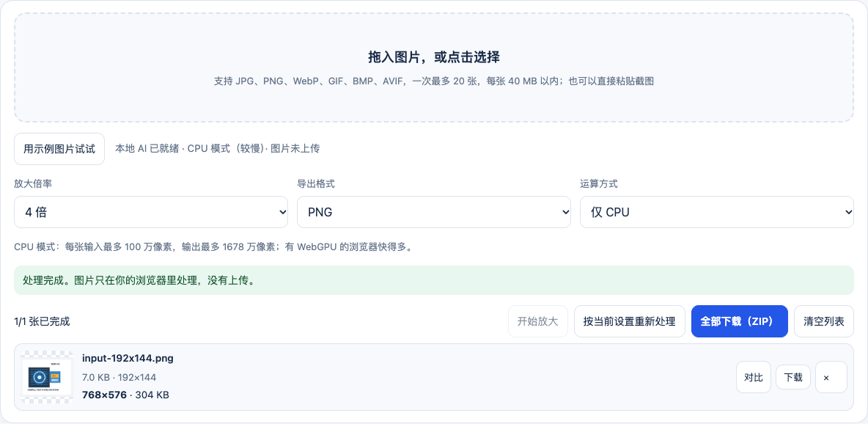
Task: Click 对比 to compare the image
Action: (754, 378)
